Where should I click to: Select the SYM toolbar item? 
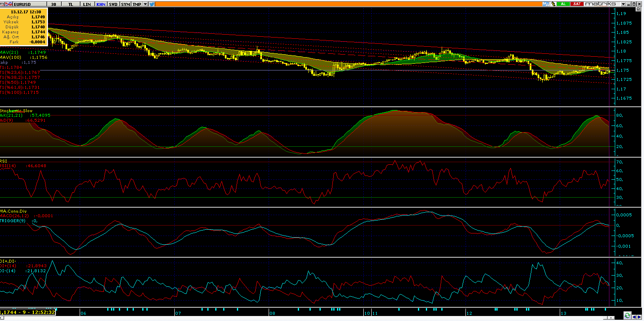click(x=125, y=4)
